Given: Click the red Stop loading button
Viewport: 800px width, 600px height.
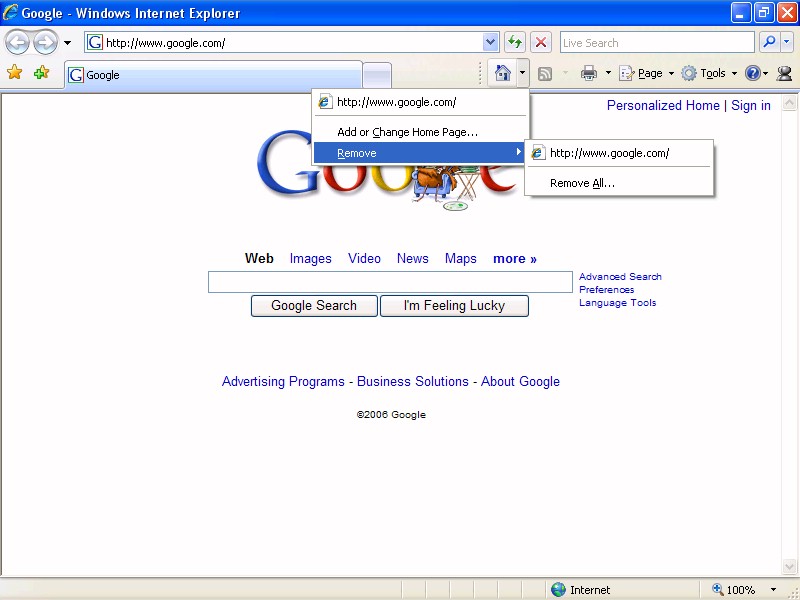Looking at the screenshot, I should click(541, 42).
